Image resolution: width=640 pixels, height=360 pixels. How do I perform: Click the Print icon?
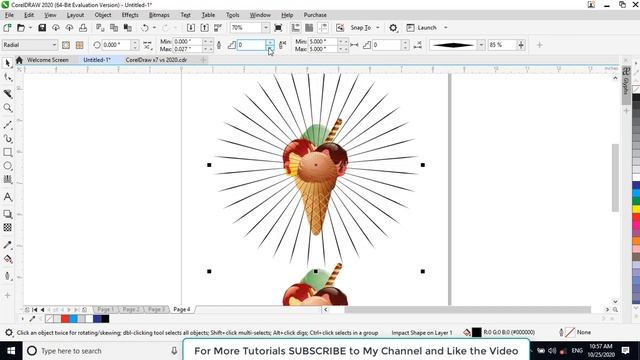(x=83, y=28)
